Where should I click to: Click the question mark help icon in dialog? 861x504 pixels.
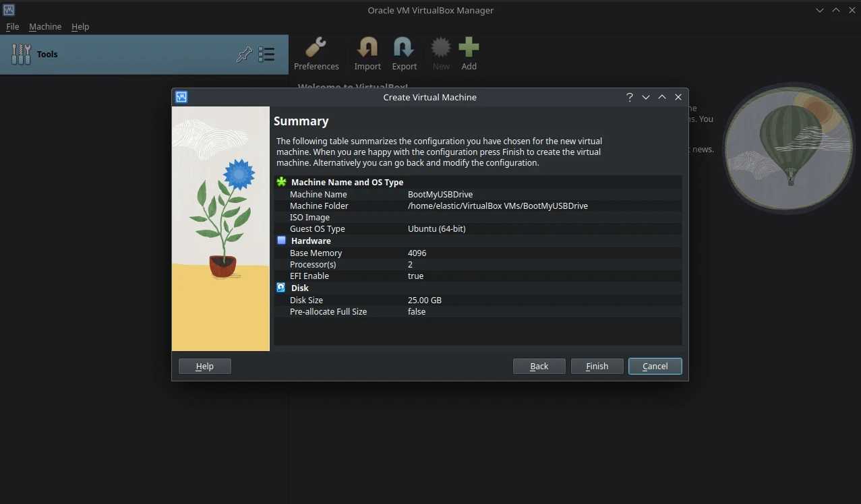[x=630, y=97]
